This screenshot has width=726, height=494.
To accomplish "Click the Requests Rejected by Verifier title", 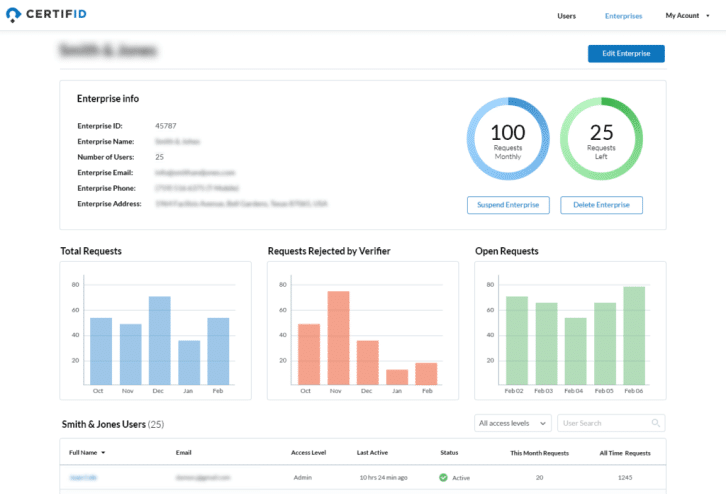I will 329,251.
